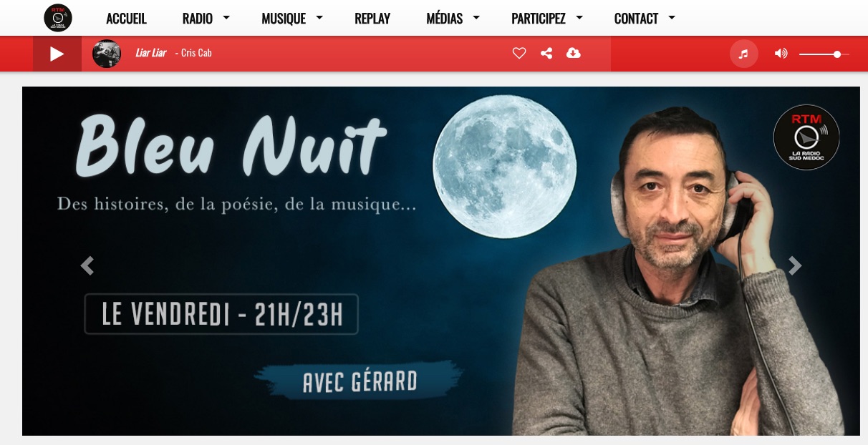This screenshot has height=445, width=868.
Task: Go to the ACCUEIL menu item
Action: 126,19
